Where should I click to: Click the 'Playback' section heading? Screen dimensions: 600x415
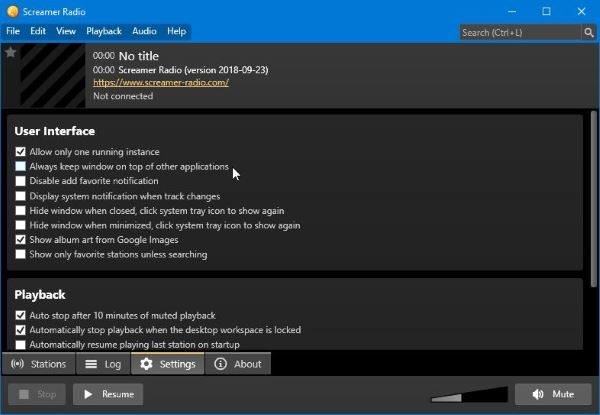pos(40,295)
